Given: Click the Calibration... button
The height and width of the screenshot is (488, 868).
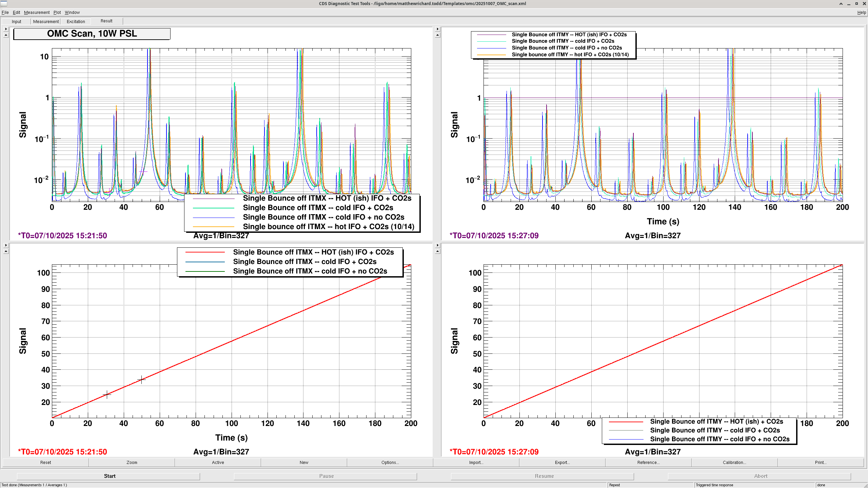Looking at the screenshot, I should pyautogui.click(x=734, y=463).
